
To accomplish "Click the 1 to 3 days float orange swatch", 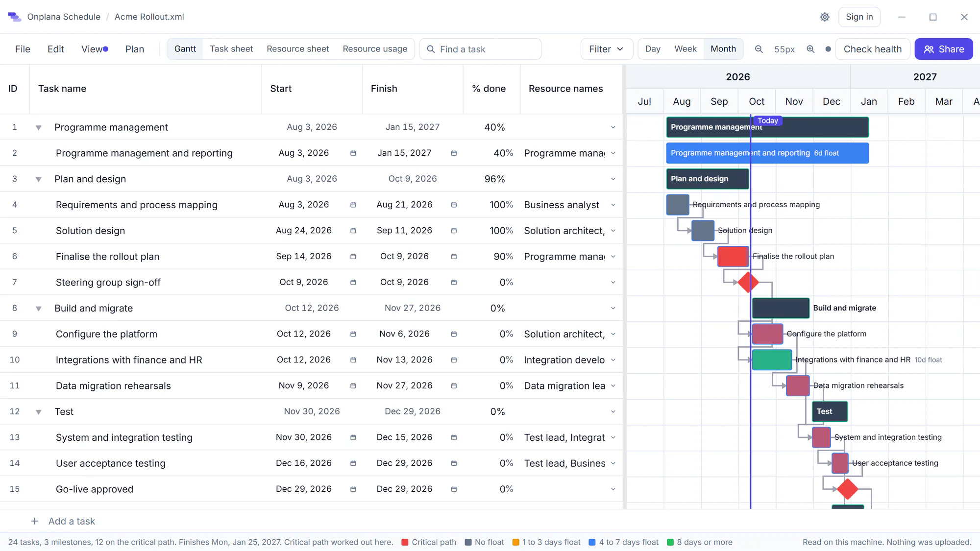I will [x=515, y=542].
